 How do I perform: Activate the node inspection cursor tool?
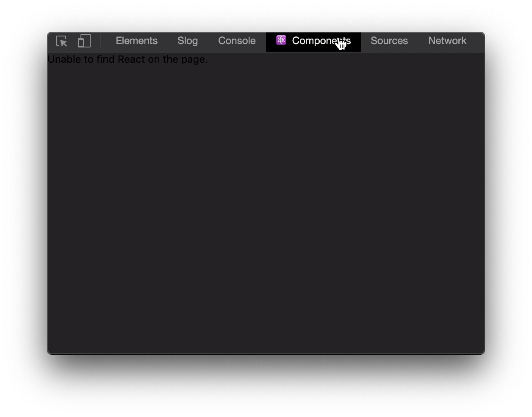[62, 42]
